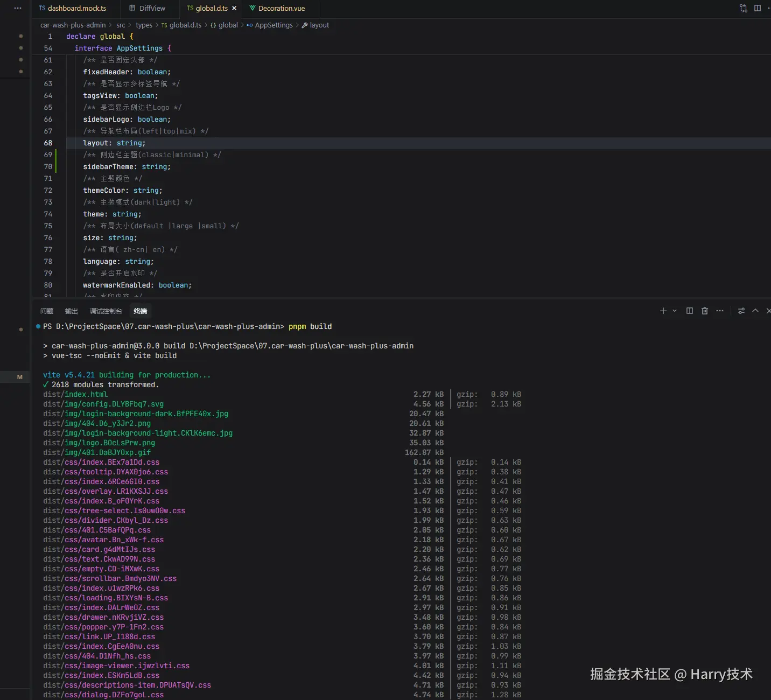Open the terminal launch profile dropdown arrow

pyautogui.click(x=675, y=311)
